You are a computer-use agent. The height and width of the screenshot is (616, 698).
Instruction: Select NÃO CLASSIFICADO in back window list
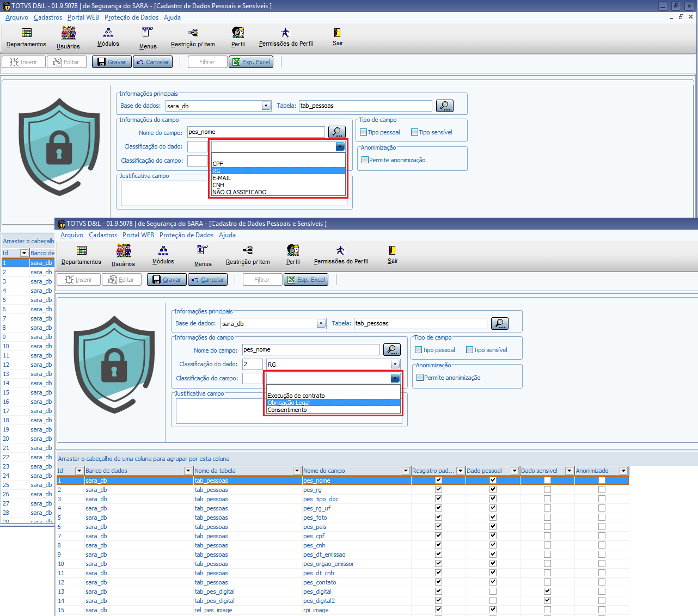click(x=278, y=192)
